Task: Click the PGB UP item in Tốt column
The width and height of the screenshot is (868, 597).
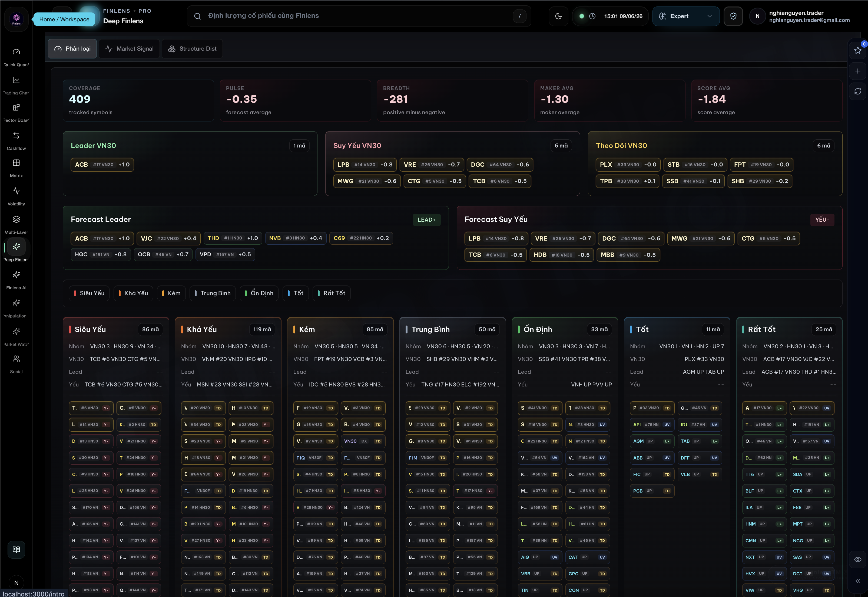Action: 652,491
